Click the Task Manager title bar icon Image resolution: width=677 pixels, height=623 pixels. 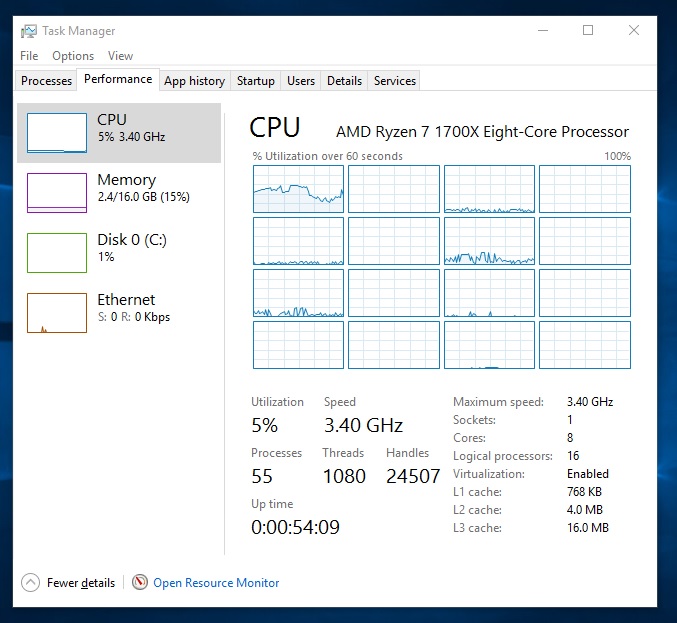[29, 31]
